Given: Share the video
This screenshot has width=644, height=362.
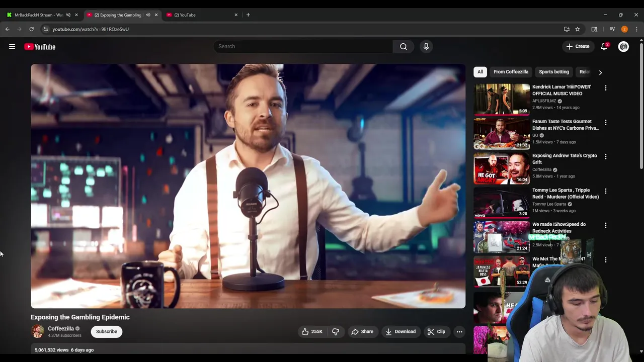Looking at the screenshot, I should coord(362,331).
